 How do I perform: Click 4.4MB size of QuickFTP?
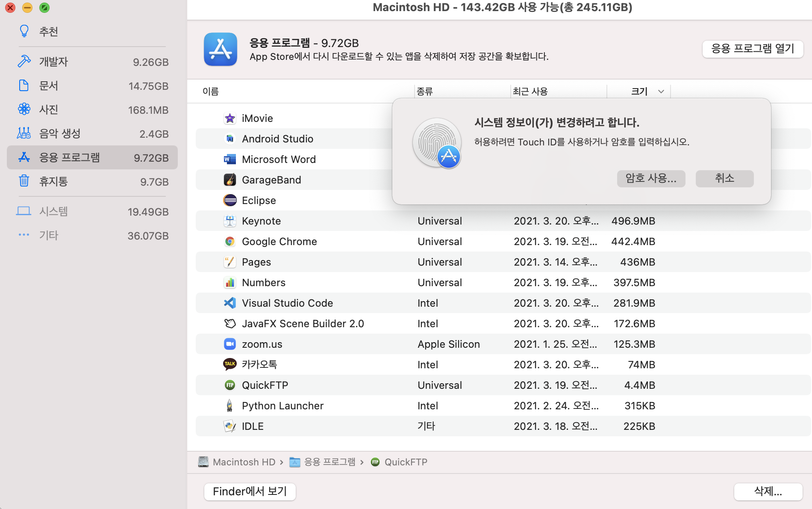(639, 385)
